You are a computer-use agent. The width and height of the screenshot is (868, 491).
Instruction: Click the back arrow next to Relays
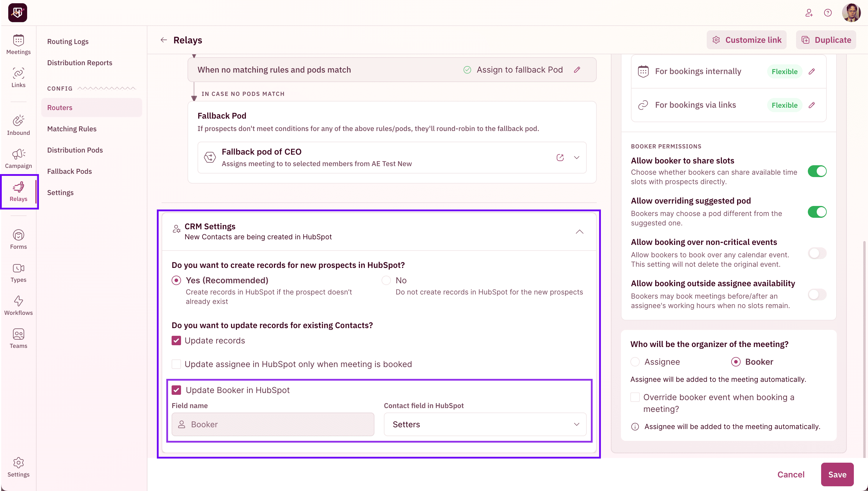pos(164,40)
